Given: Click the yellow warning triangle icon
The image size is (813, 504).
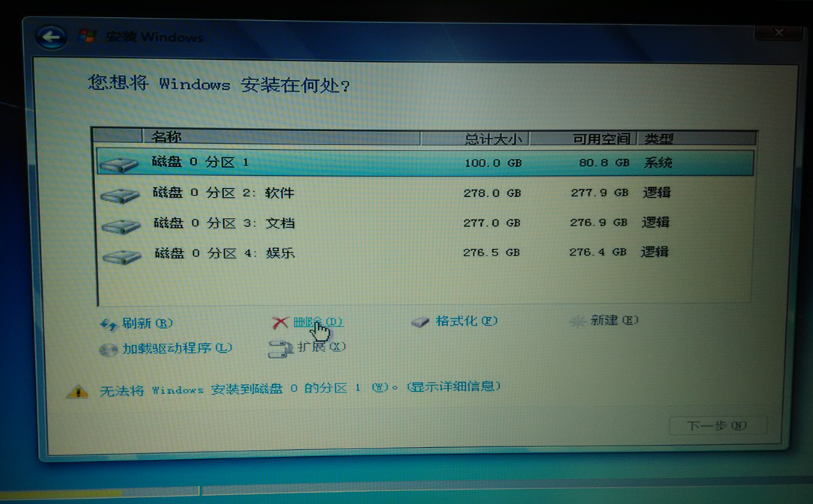Looking at the screenshot, I should [77, 391].
